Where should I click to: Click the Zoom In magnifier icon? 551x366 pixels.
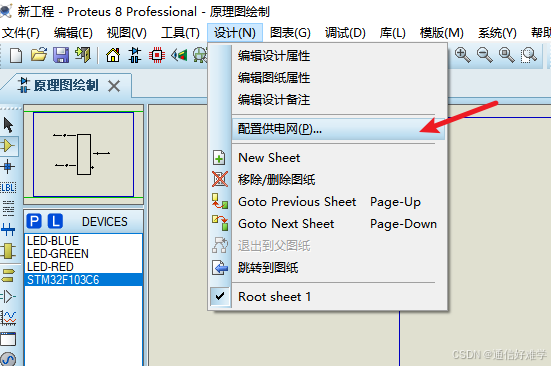(x=462, y=55)
